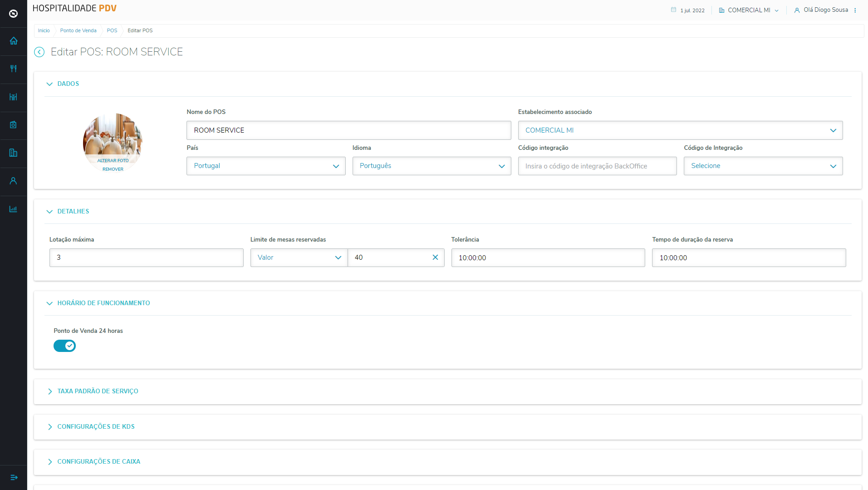868x490 pixels.
Task: Click the home icon in sidebar
Action: pos(14,41)
